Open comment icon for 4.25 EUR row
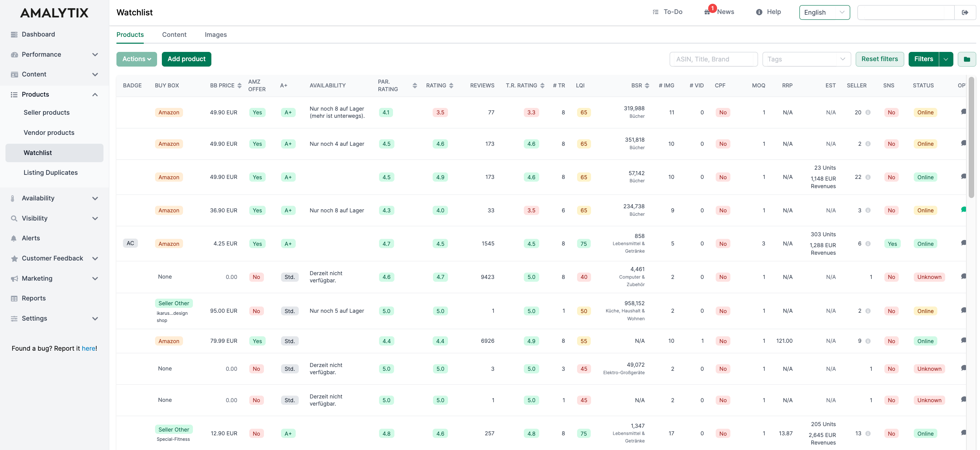The height and width of the screenshot is (450, 980). coord(963,243)
